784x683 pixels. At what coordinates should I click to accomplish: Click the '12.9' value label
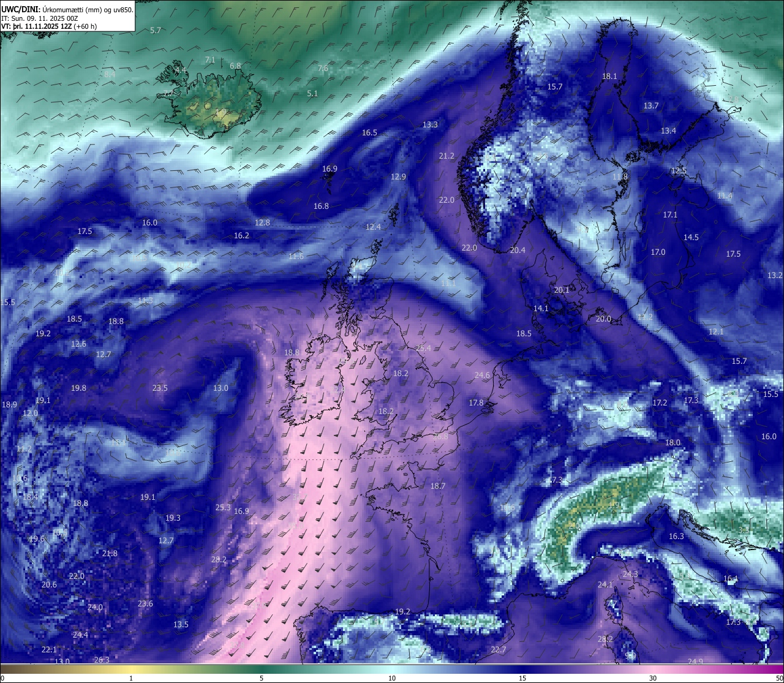tap(398, 177)
